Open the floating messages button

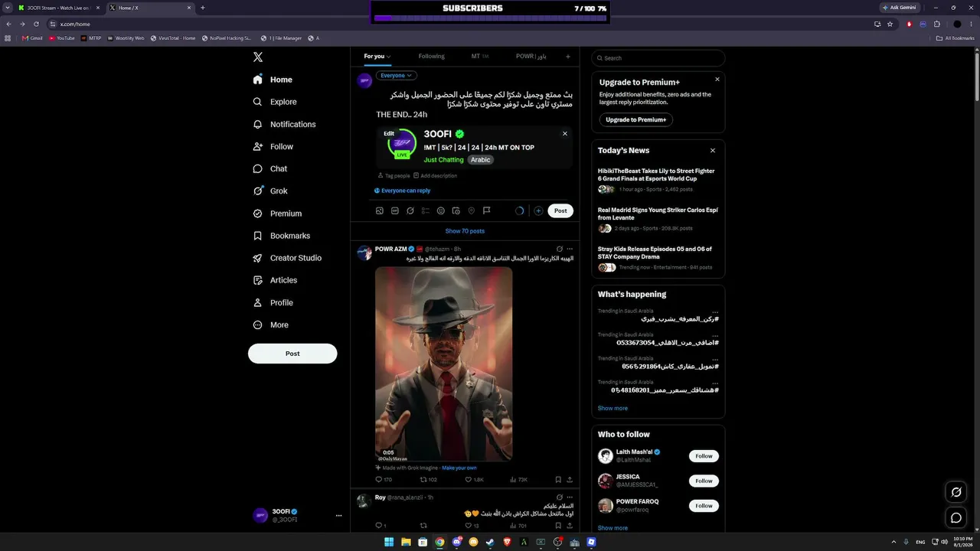click(x=955, y=518)
